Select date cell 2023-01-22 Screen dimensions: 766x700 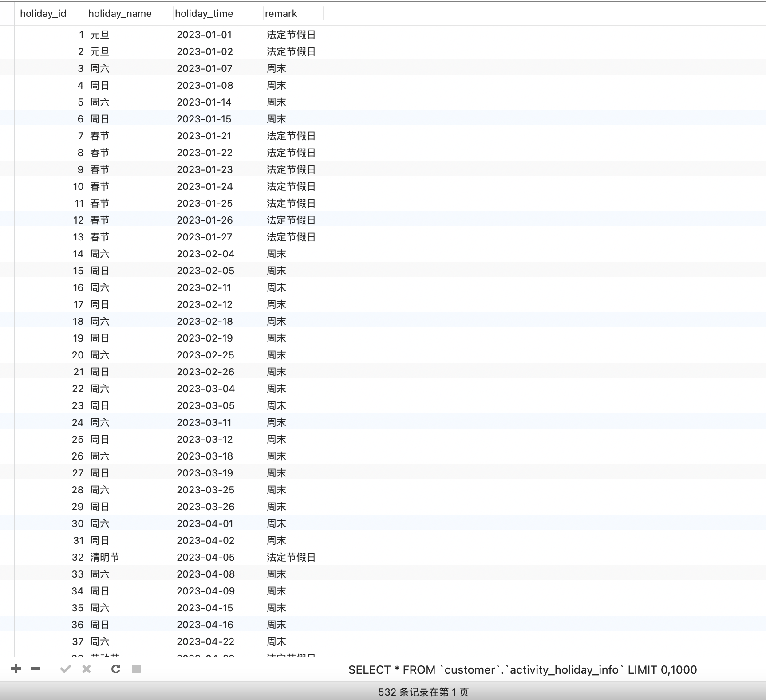click(205, 153)
